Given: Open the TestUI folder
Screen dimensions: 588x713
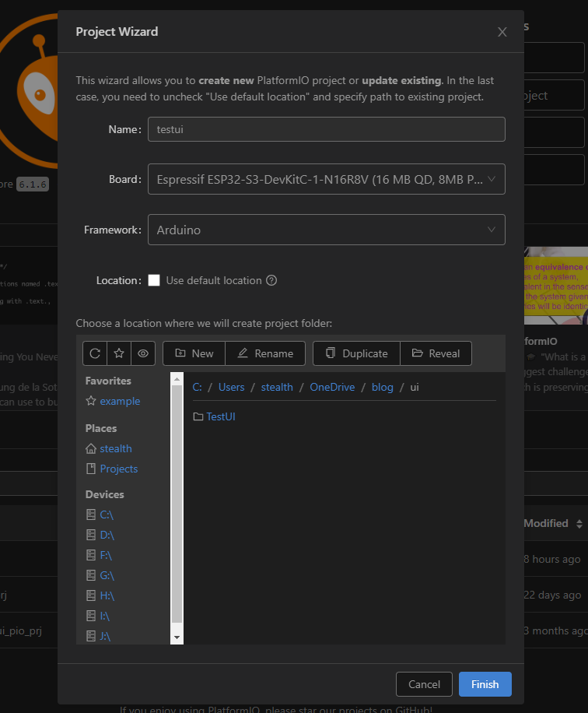Looking at the screenshot, I should coord(220,416).
